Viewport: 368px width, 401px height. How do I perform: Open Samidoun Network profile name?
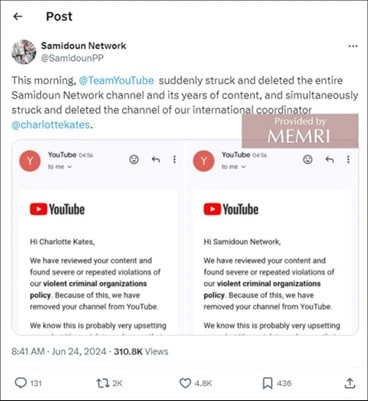pos(83,46)
